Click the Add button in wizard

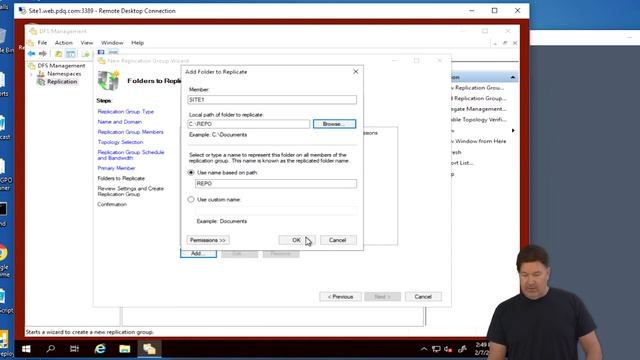pos(198,253)
